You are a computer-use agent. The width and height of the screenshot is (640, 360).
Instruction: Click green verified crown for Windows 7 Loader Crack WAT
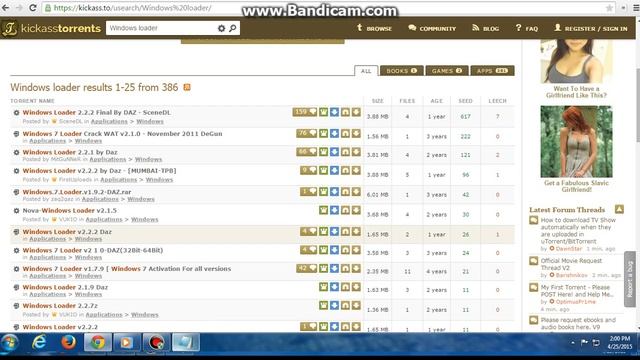pos(323,133)
